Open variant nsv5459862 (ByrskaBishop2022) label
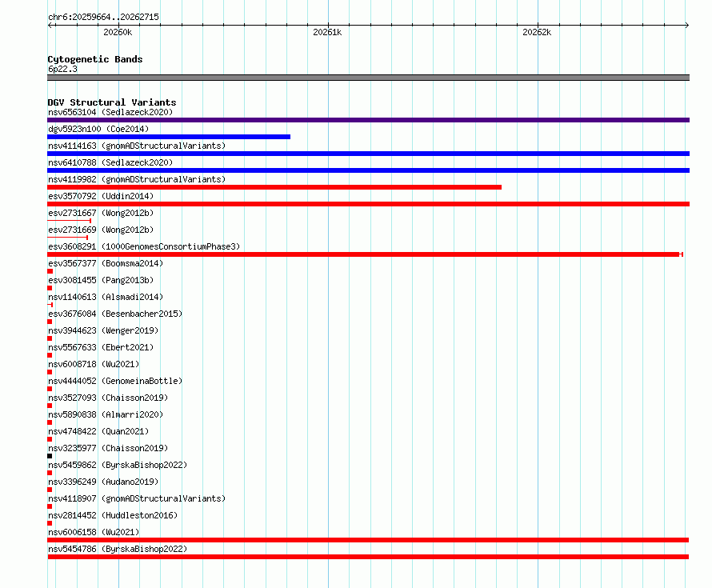The height and width of the screenshot is (588, 712). [118, 465]
